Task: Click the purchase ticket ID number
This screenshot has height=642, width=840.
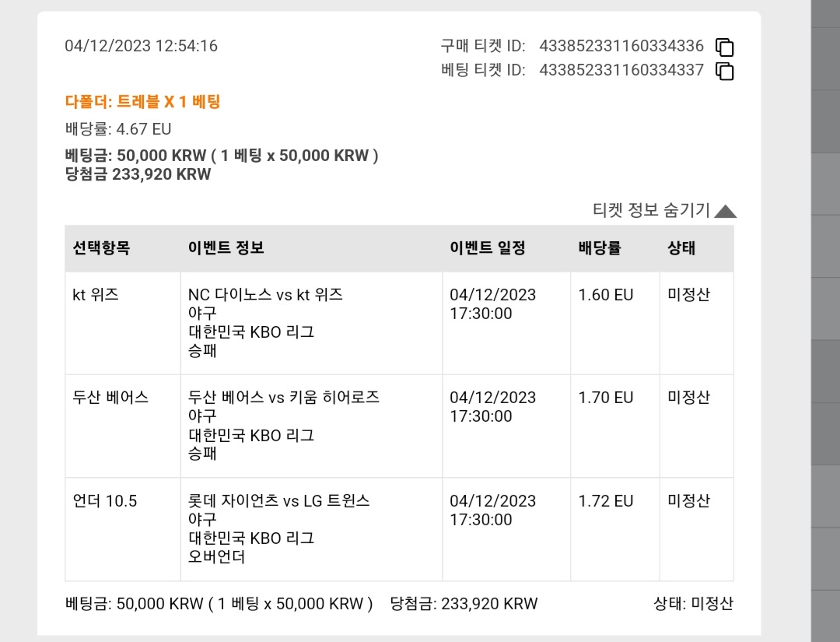Action: pyautogui.click(x=621, y=46)
